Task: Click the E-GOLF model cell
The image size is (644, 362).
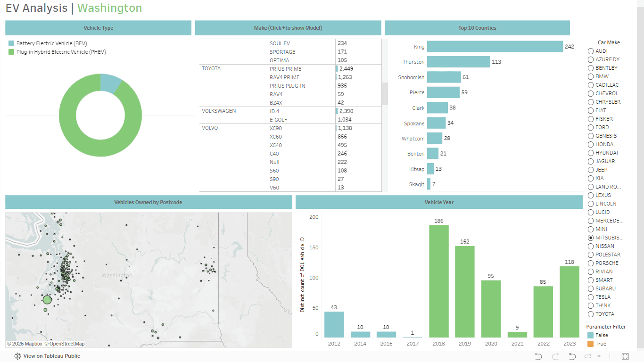Action: [x=278, y=120]
